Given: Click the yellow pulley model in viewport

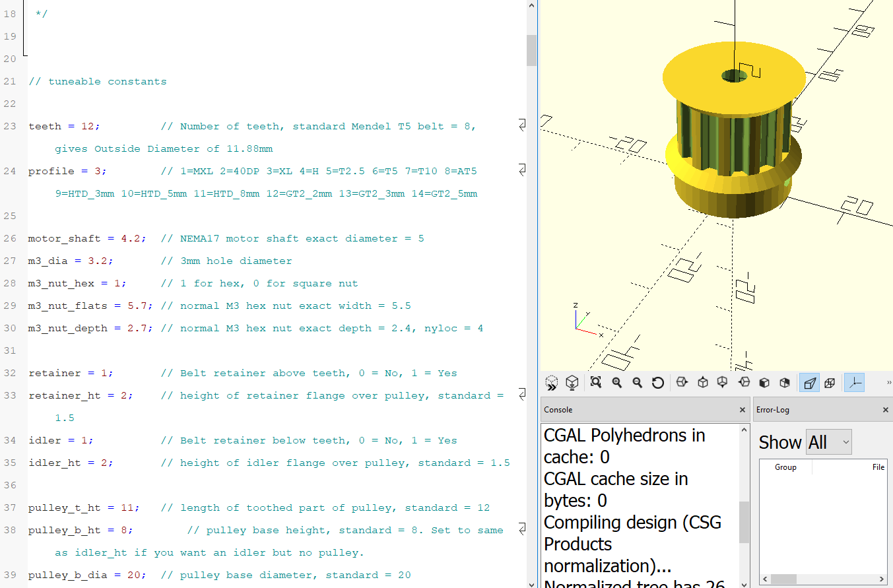Looking at the screenshot, I should click(733, 129).
